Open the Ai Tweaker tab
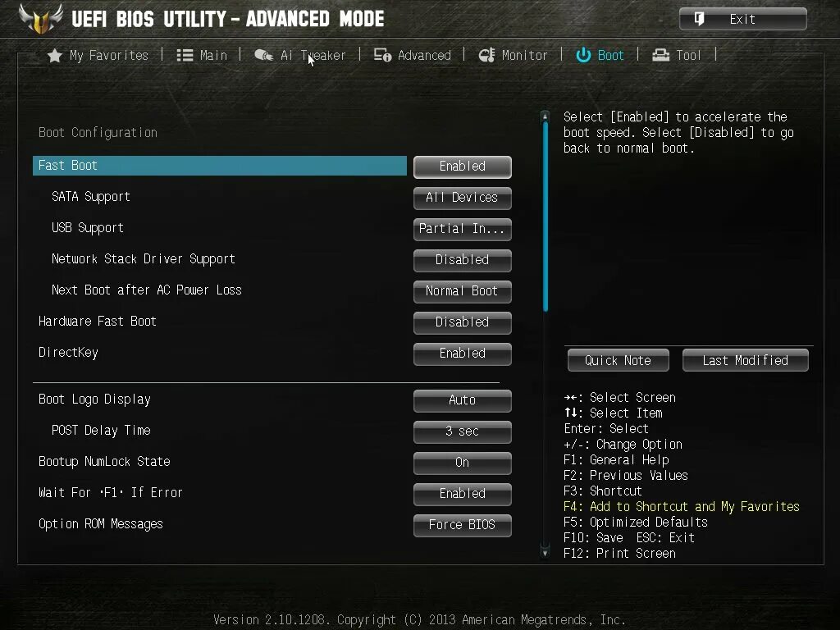 tap(313, 55)
